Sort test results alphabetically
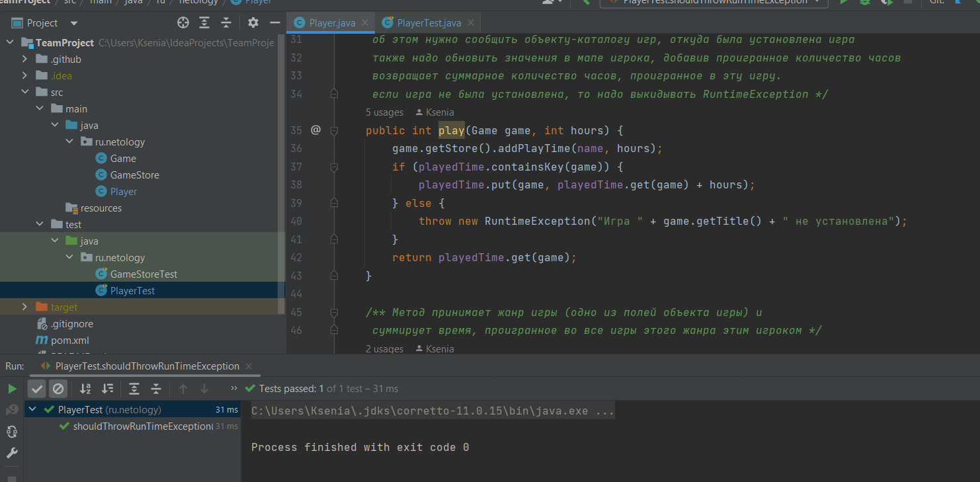The image size is (980, 482). [85, 389]
